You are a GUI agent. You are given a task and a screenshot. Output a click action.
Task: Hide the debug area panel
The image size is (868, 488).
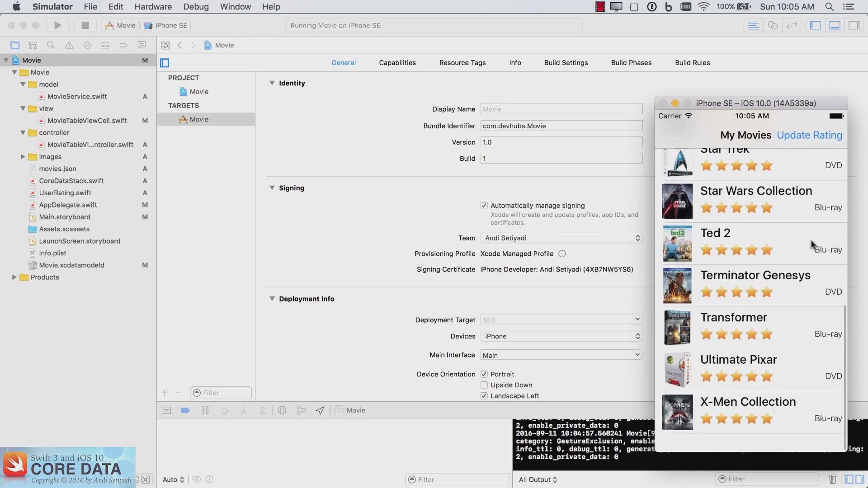tap(835, 25)
